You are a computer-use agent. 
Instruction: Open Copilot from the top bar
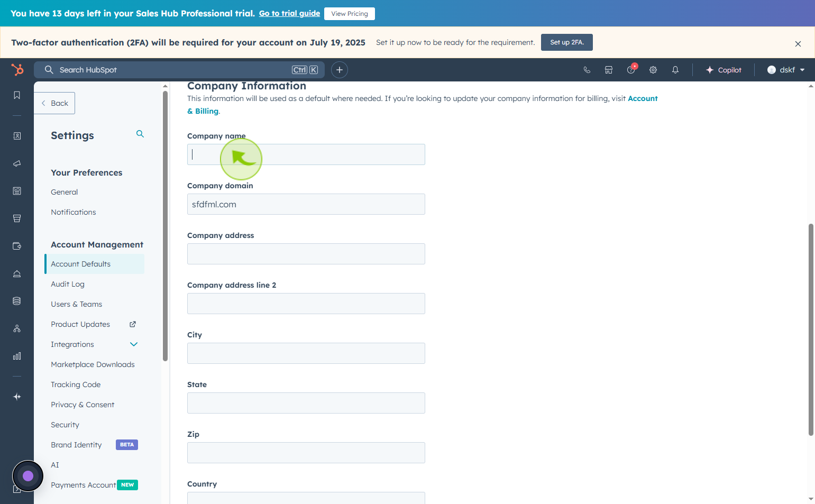click(x=724, y=70)
